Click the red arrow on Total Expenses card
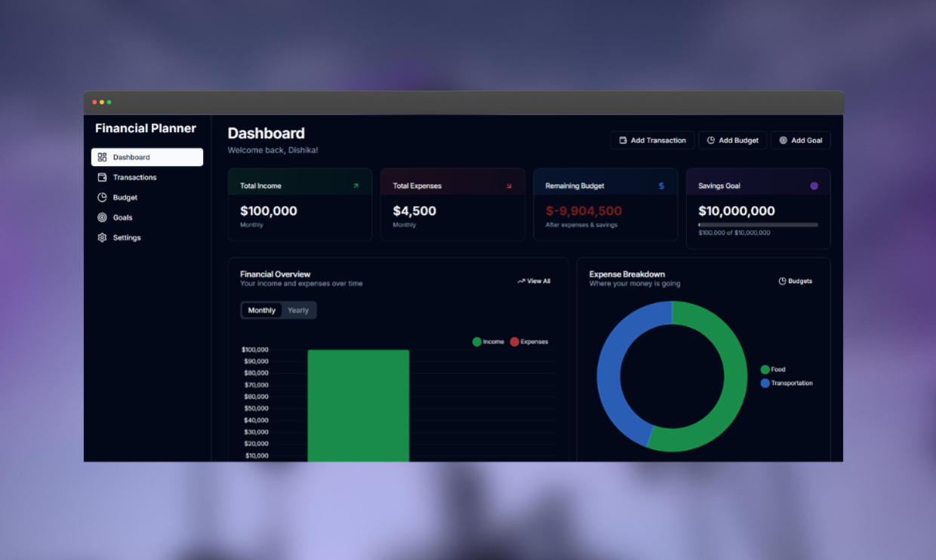 coord(509,186)
